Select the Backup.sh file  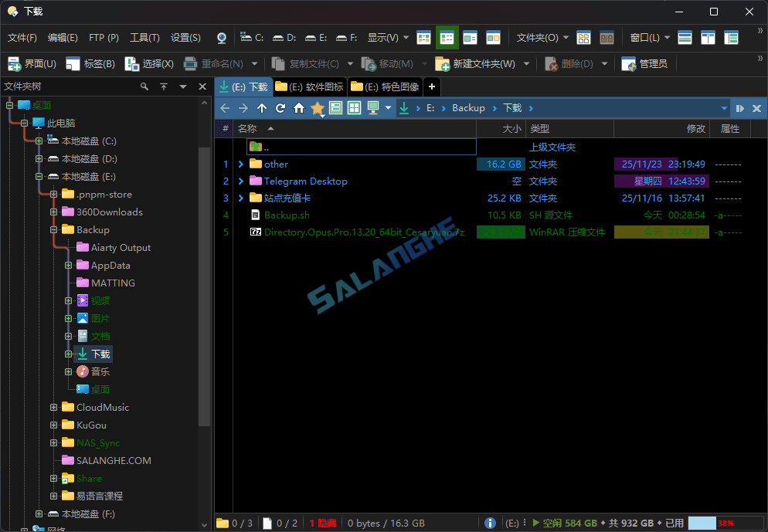coord(287,215)
